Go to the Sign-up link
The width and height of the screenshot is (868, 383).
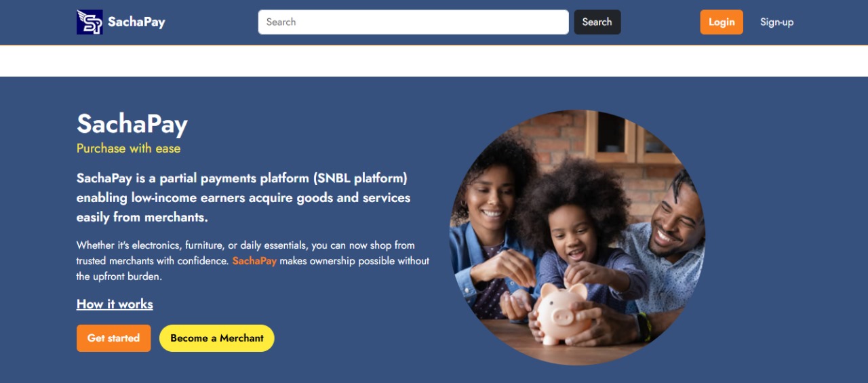click(776, 22)
